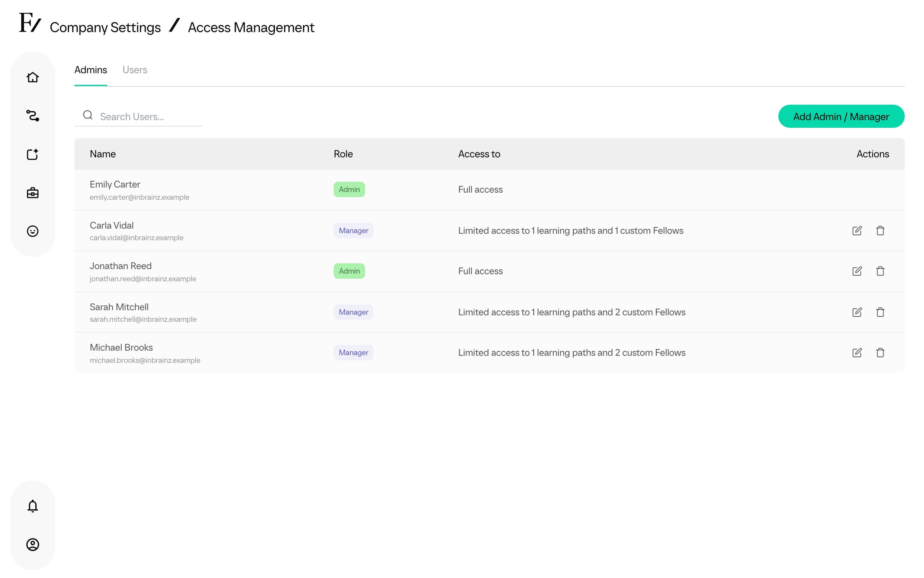The image size is (924, 578).
Task: Focus the Search Users field
Action: coord(138,116)
